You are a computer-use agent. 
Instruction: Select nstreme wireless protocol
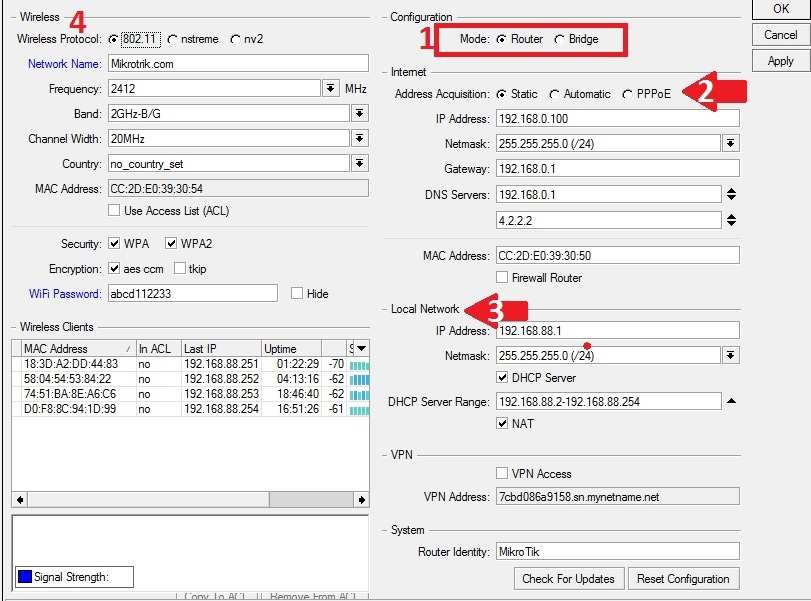172,39
